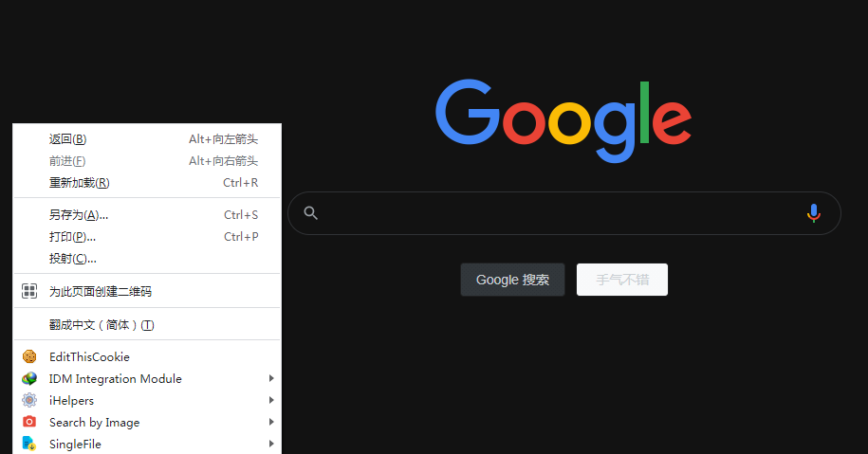Select 另存为(A)... to save the page
This screenshot has width=868, height=454.
(147, 214)
